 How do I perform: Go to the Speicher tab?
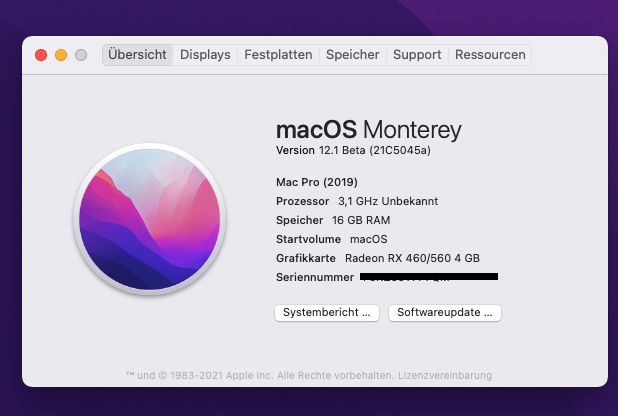[x=352, y=54]
